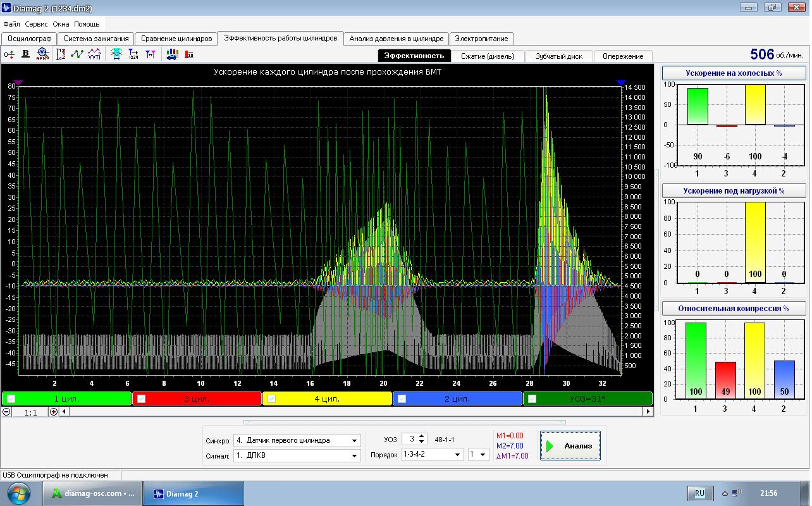Switch to Эффективность работы цилиндров tab
Image resolution: width=812 pixels, height=506 pixels.
[x=281, y=38]
